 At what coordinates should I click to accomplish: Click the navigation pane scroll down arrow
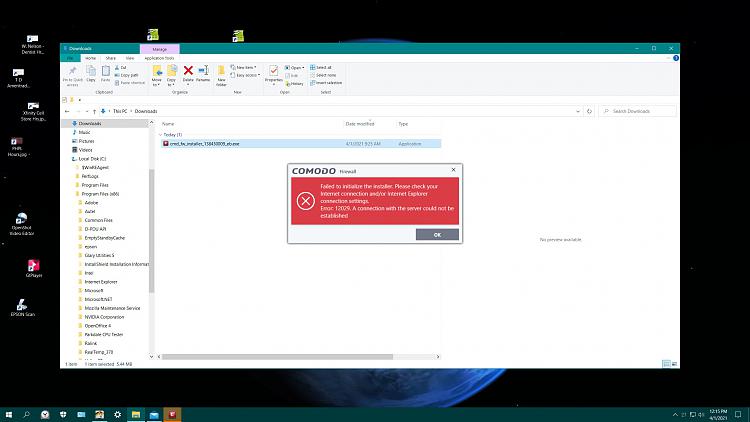(x=152, y=356)
